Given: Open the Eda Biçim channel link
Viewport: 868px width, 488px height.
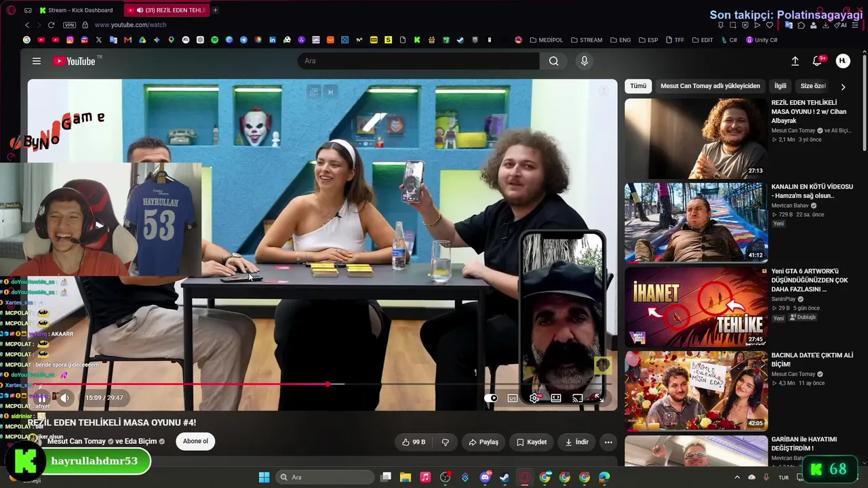Looking at the screenshot, I should [140, 441].
